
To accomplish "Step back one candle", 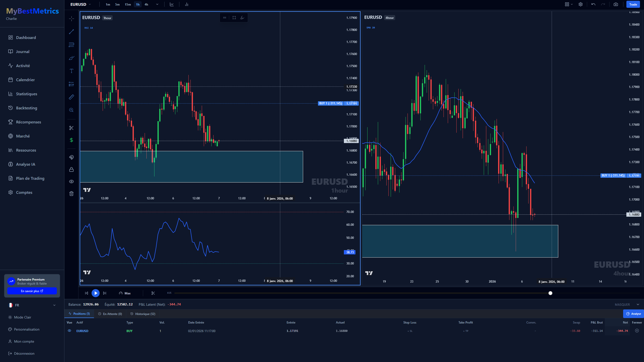I will (x=87, y=293).
